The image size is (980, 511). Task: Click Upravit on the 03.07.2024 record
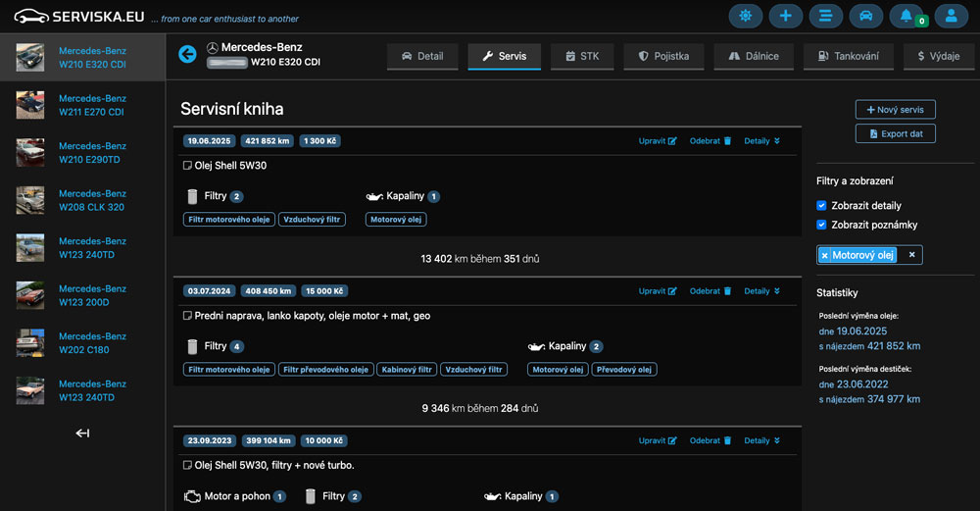[658, 291]
